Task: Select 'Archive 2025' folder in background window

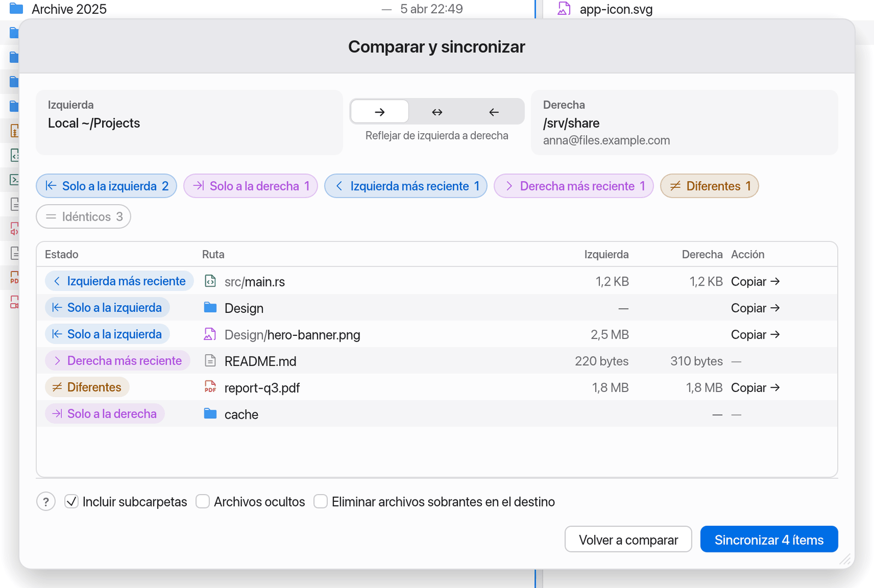Action: [69, 9]
